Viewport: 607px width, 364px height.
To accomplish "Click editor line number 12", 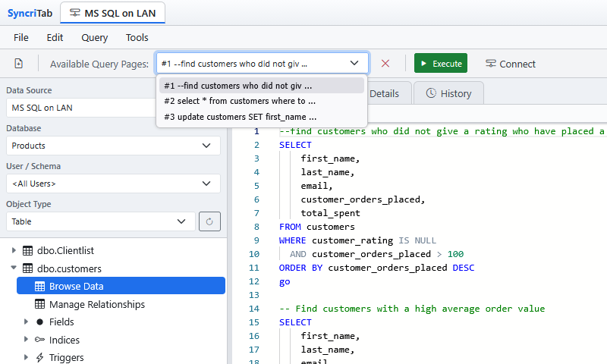I will [x=254, y=281].
